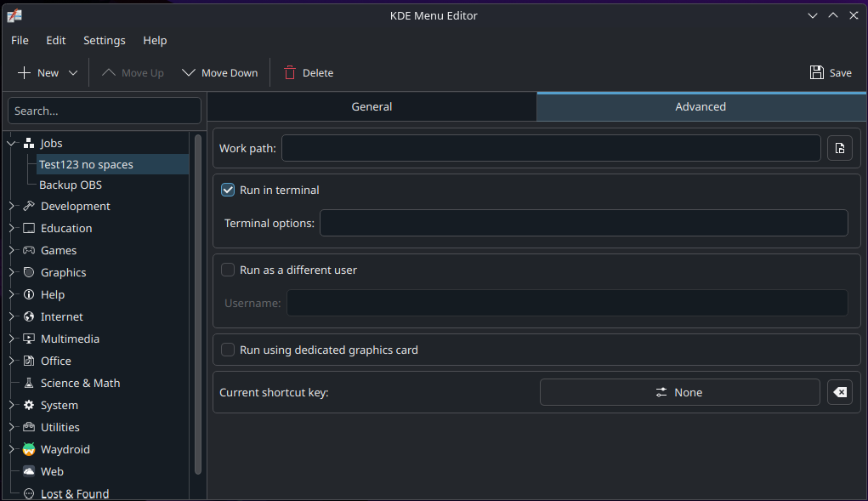Click the New item plus icon

click(x=24, y=72)
